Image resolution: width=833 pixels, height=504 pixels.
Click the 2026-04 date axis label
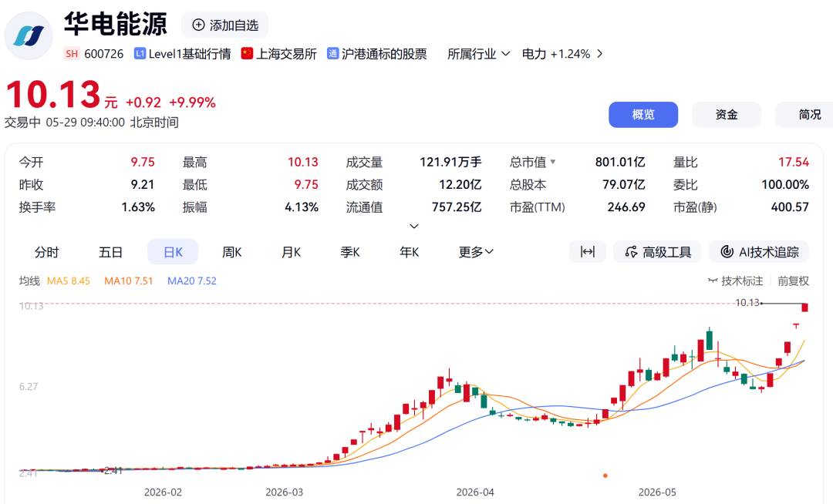coord(475,492)
